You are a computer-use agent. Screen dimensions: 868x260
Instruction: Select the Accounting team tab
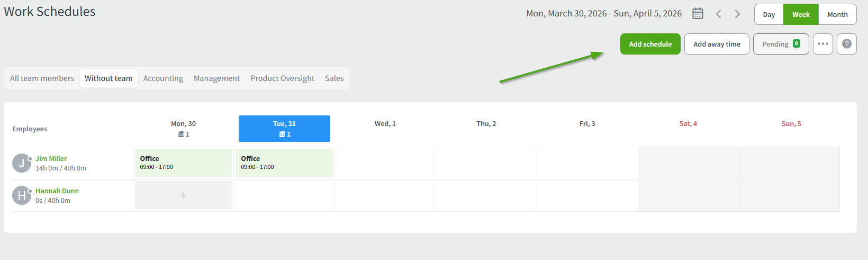pyautogui.click(x=163, y=78)
